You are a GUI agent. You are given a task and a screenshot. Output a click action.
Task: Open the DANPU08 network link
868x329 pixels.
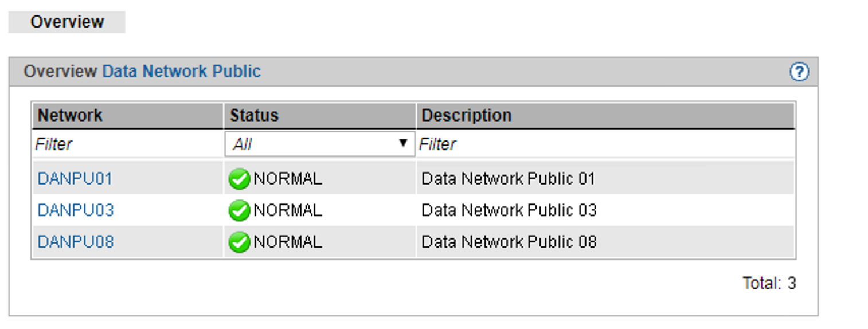pyautogui.click(x=76, y=242)
